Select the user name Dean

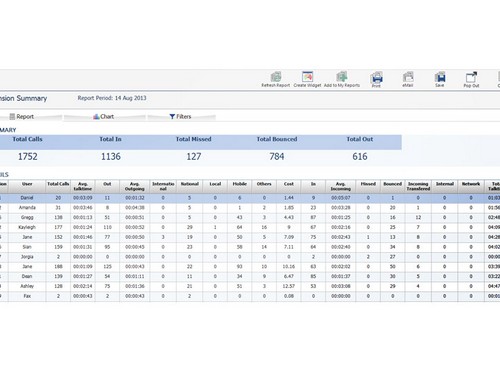27,276
